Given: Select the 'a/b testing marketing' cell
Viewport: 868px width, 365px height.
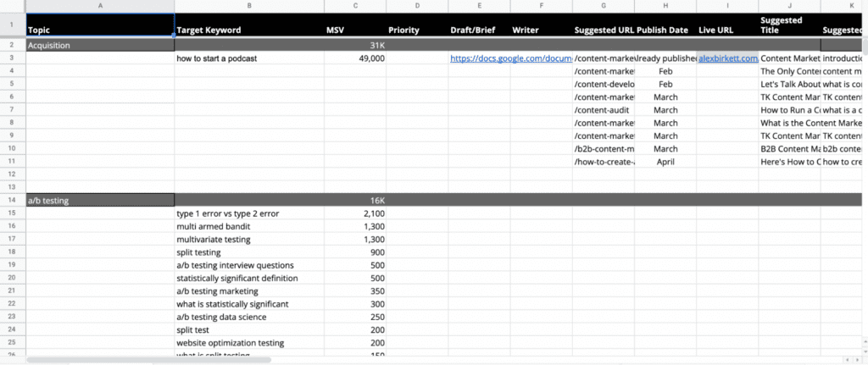Looking at the screenshot, I should [249, 290].
